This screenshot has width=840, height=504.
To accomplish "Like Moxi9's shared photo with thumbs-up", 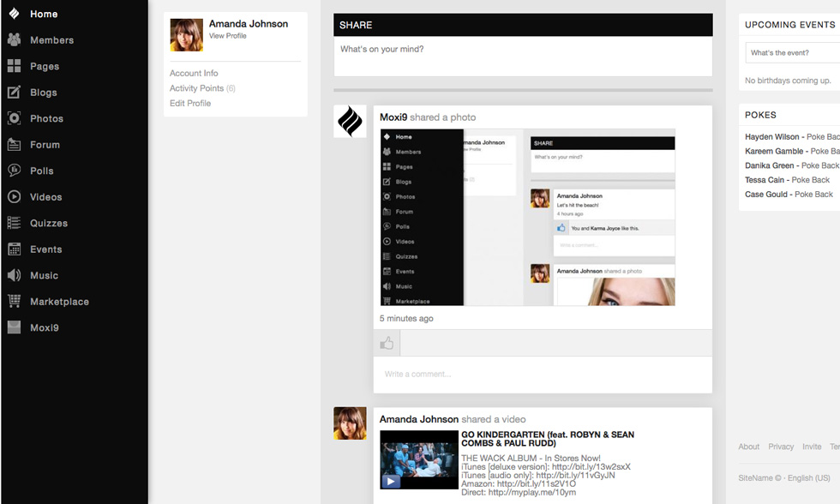I will [x=387, y=344].
